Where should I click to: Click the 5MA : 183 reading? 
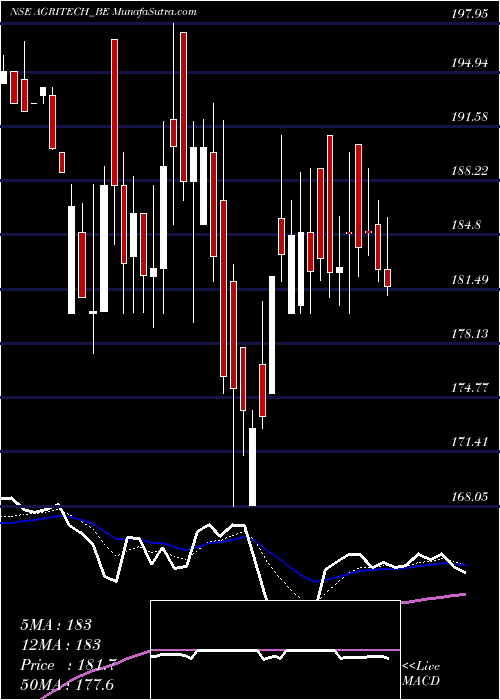(56, 625)
